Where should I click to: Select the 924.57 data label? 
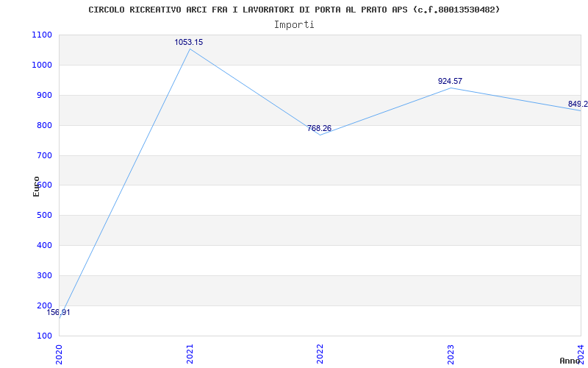(450, 81)
